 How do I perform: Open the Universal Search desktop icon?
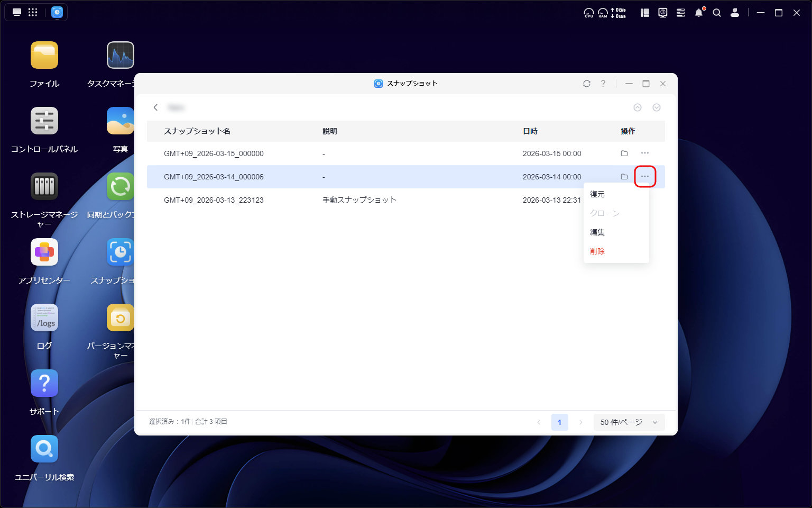[44, 449]
